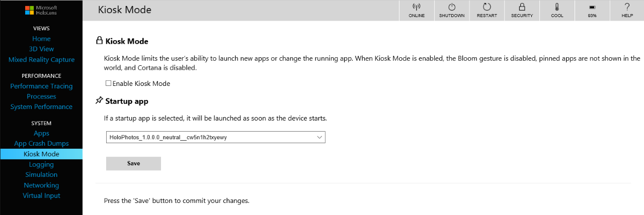This screenshot has height=215, width=644.
Task: Click the Online network status icon
Action: 417,8
